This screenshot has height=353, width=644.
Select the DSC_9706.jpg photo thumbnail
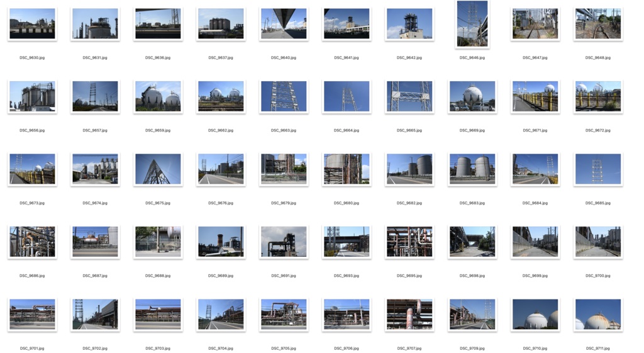pos(347,315)
